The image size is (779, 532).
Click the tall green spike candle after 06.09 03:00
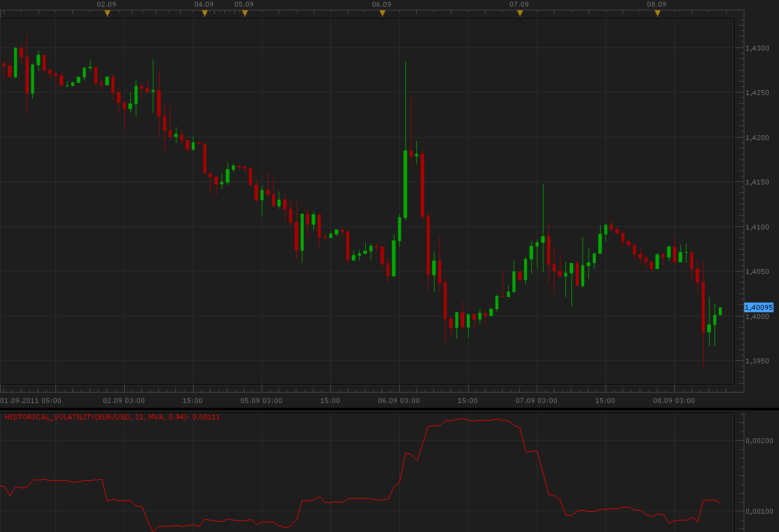(405, 184)
